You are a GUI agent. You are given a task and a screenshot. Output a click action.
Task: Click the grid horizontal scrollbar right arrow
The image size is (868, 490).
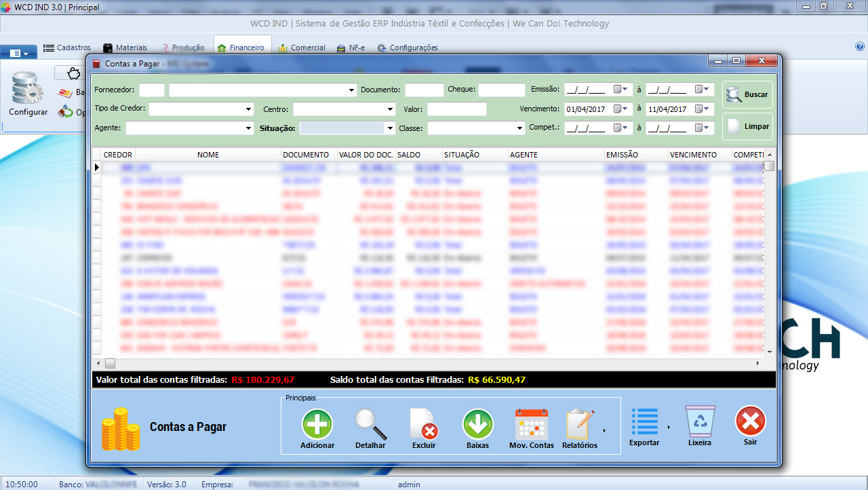[x=758, y=364]
